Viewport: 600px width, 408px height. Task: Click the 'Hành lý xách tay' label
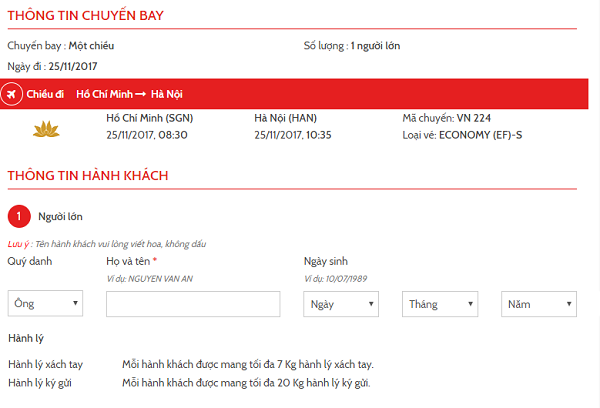pyautogui.click(x=46, y=364)
